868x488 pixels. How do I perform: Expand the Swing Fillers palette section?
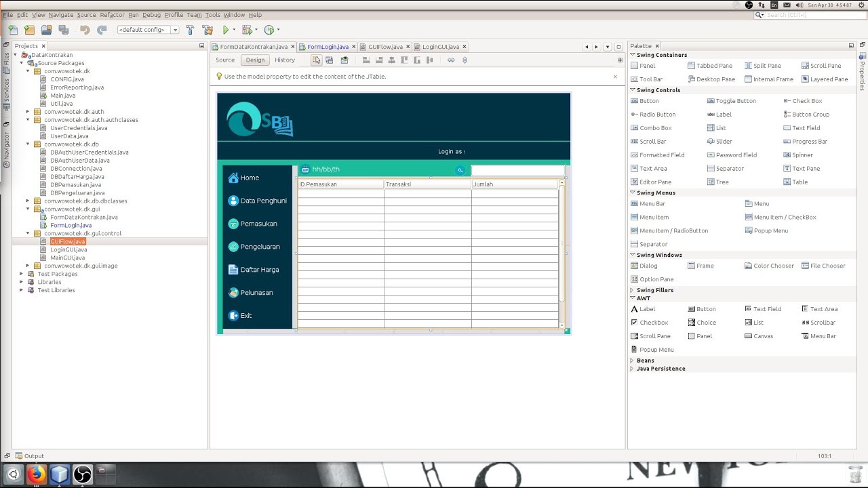point(633,290)
